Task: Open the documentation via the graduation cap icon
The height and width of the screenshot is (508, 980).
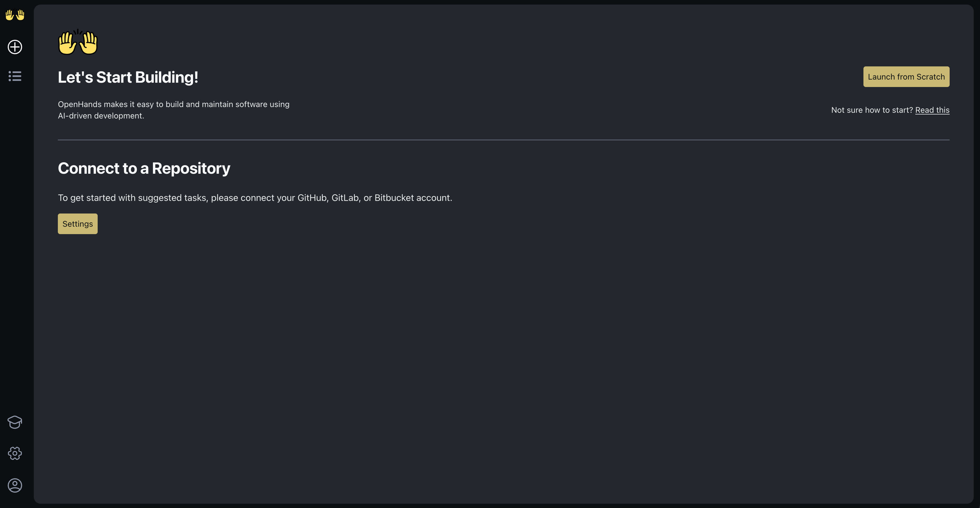Action: 14,422
